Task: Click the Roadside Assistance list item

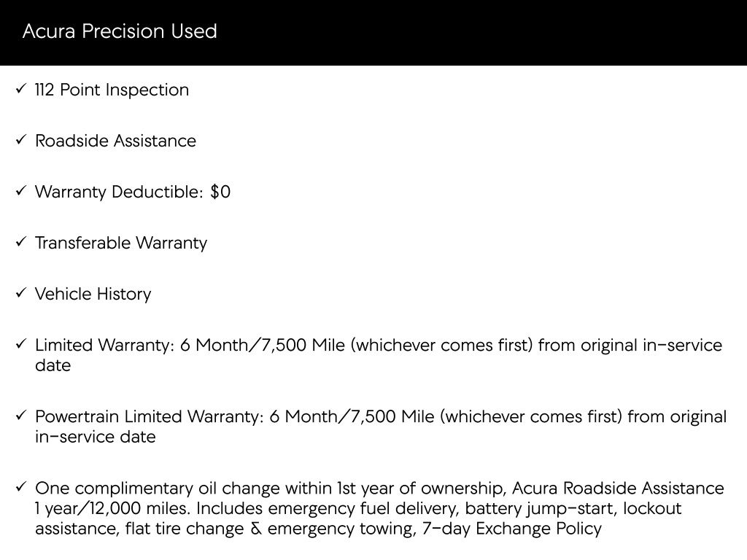Action: coord(115,141)
